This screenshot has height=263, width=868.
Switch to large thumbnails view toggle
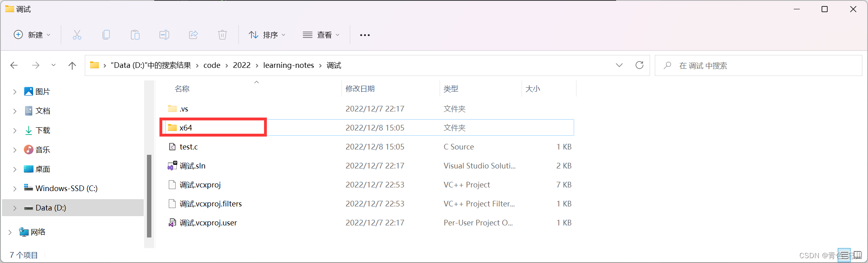858,255
